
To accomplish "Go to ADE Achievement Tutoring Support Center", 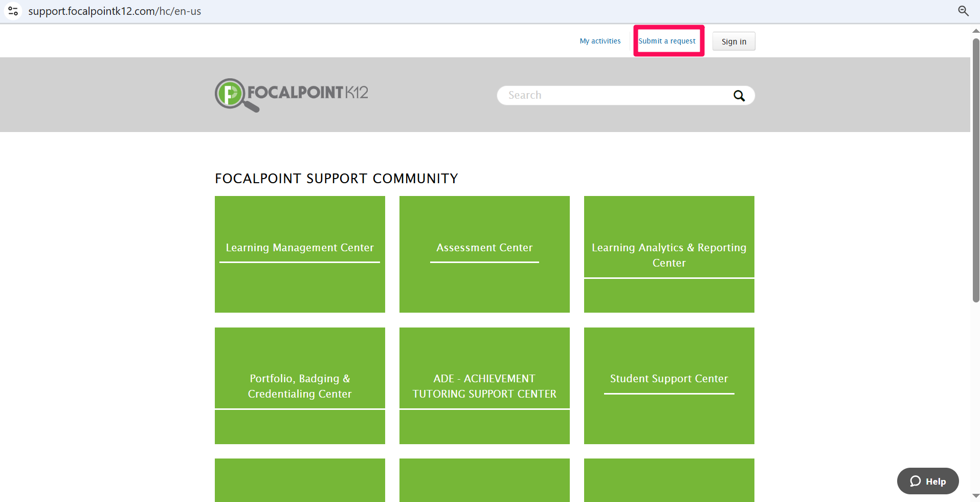I will coord(484,386).
